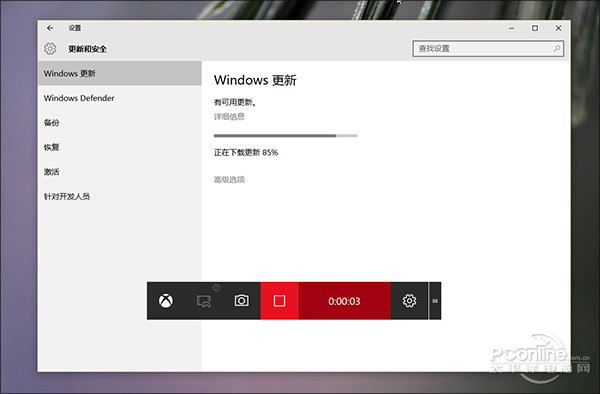
Task: Click the Windows 更新 page heading
Action: pyautogui.click(x=255, y=80)
